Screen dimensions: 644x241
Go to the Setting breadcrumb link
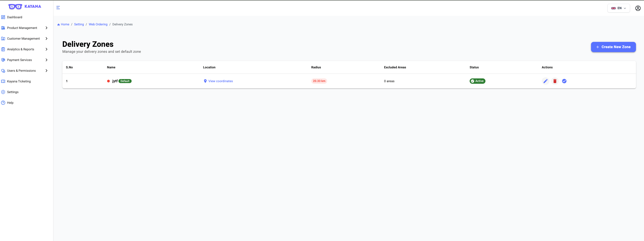point(79,25)
